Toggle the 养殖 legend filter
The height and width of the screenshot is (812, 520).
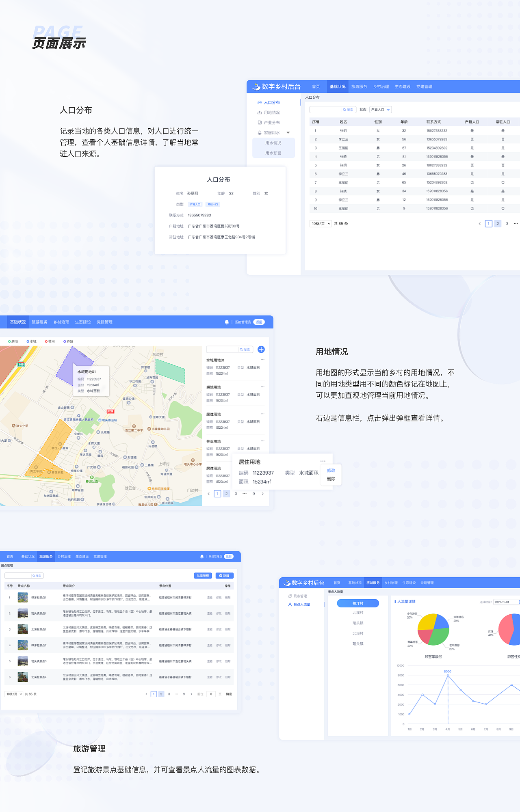(x=68, y=341)
